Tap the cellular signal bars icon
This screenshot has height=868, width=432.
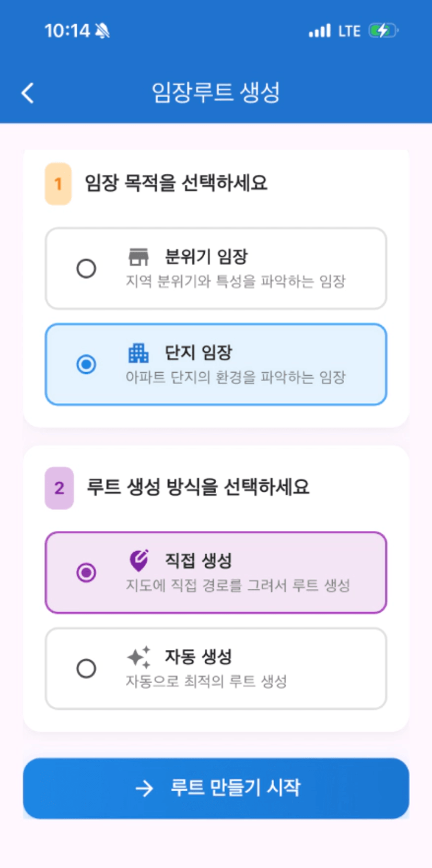320,31
